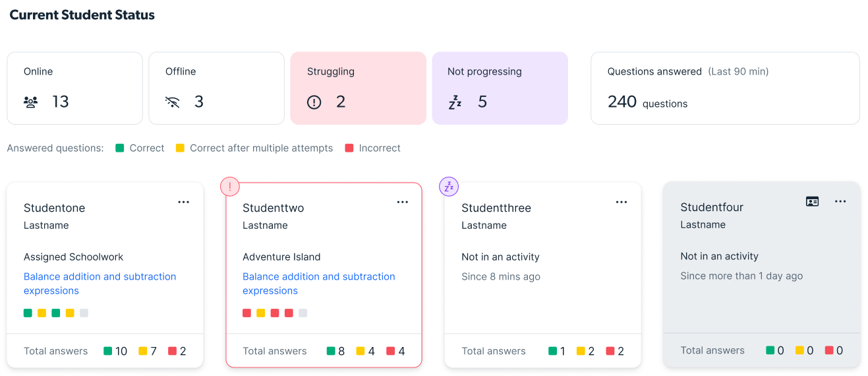Open the three-dot menu for Studentfour

(x=840, y=202)
